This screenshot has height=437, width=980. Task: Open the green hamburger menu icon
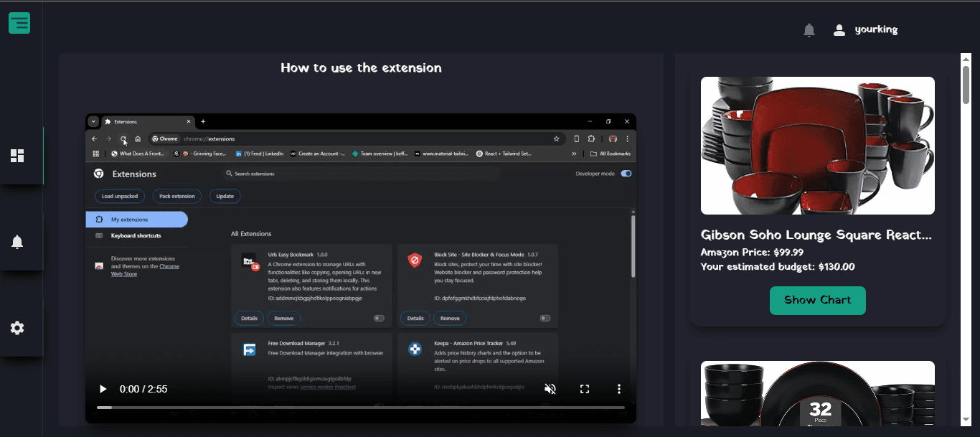tap(19, 23)
